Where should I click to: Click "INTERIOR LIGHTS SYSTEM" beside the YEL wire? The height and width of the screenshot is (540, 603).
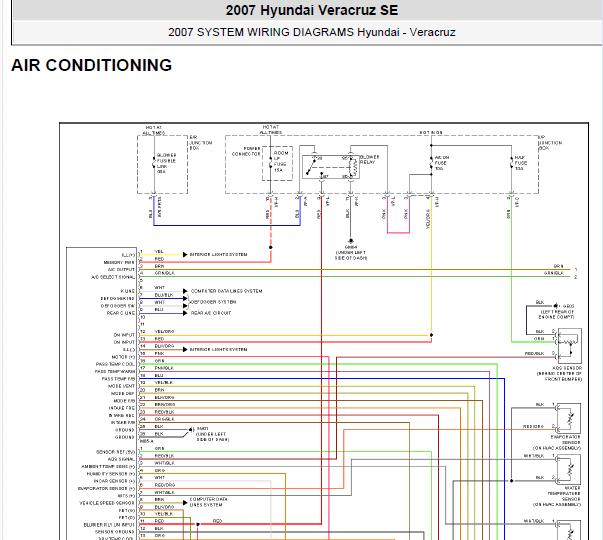click(218, 255)
